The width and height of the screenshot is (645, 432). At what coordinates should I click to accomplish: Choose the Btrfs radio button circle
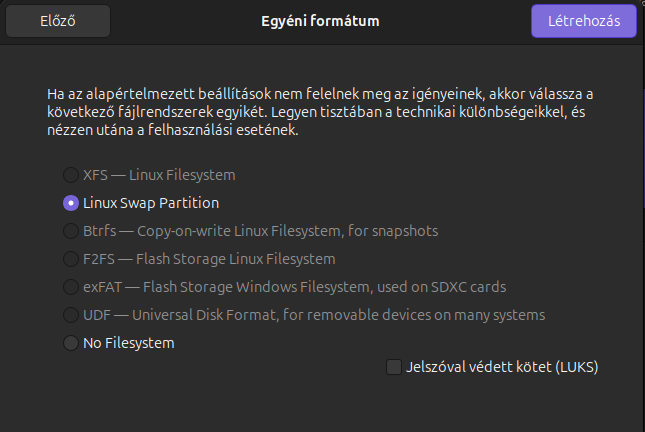click(x=71, y=231)
